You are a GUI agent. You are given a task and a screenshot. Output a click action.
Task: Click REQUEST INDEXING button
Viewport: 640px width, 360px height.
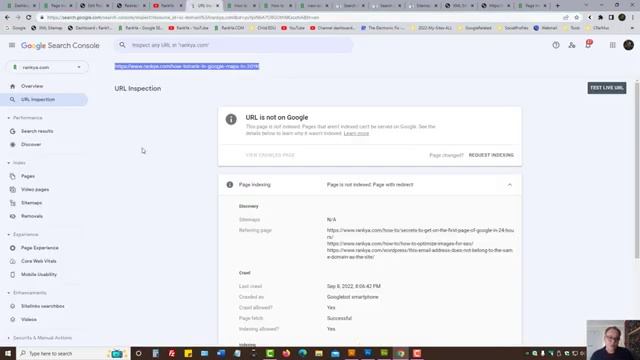tap(491, 155)
